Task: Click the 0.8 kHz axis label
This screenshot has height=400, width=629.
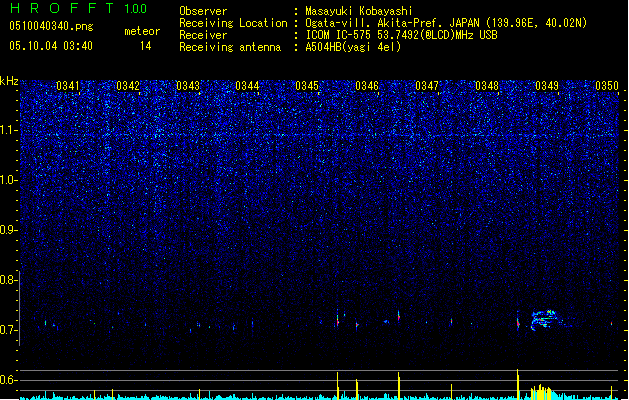Action: point(9,280)
